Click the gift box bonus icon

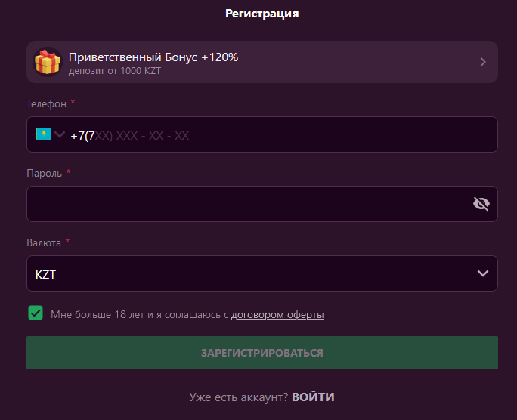pyautogui.click(x=48, y=62)
